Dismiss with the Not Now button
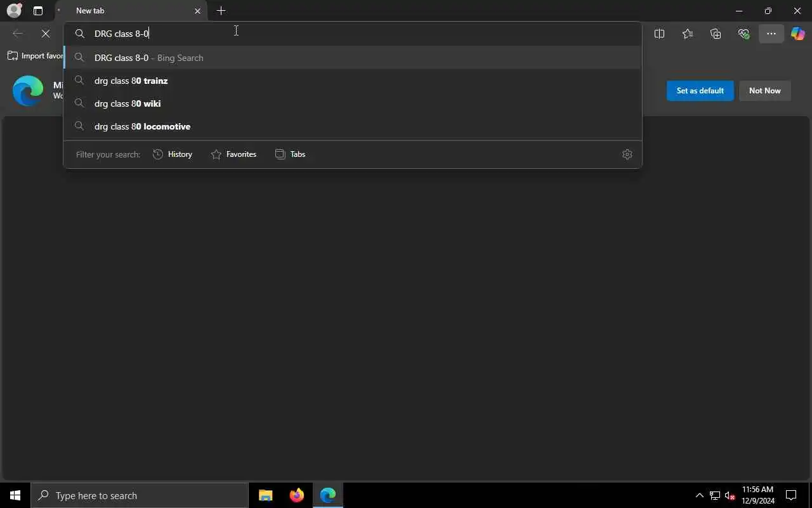 click(764, 91)
